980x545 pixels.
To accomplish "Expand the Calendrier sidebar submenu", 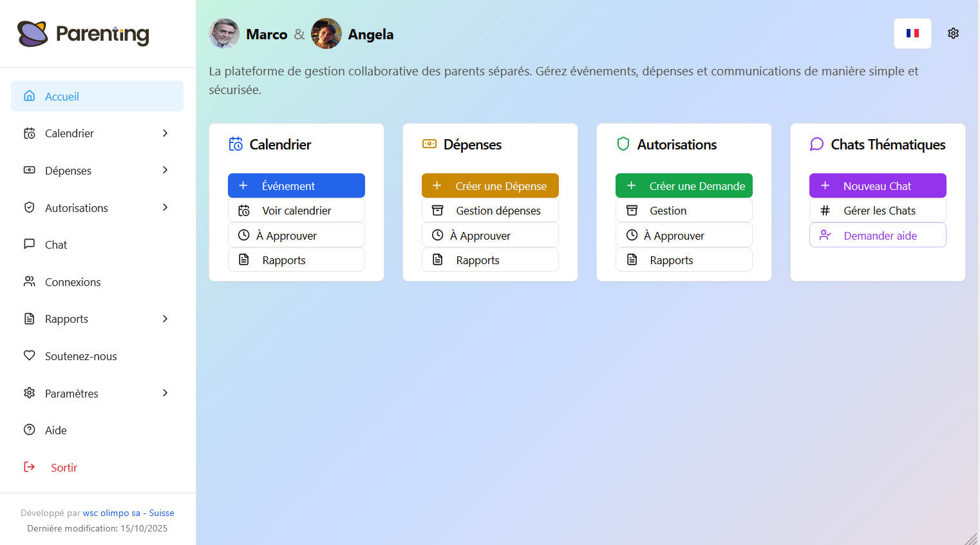I will [165, 133].
